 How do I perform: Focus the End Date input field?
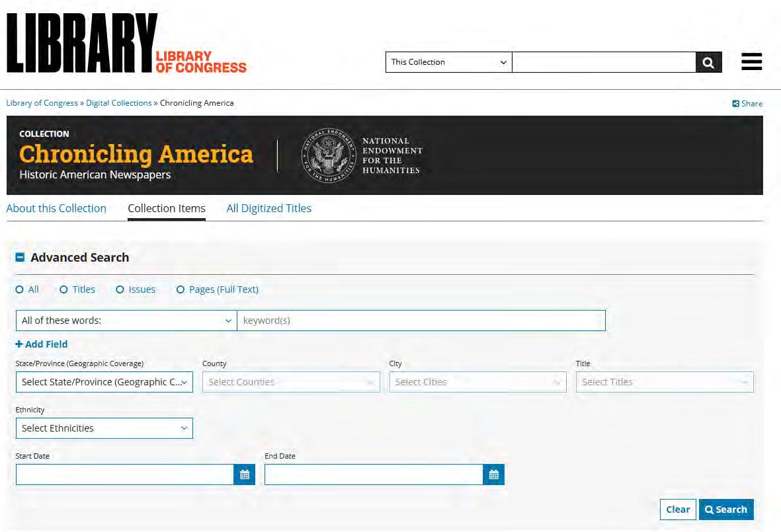pyautogui.click(x=374, y=475)
